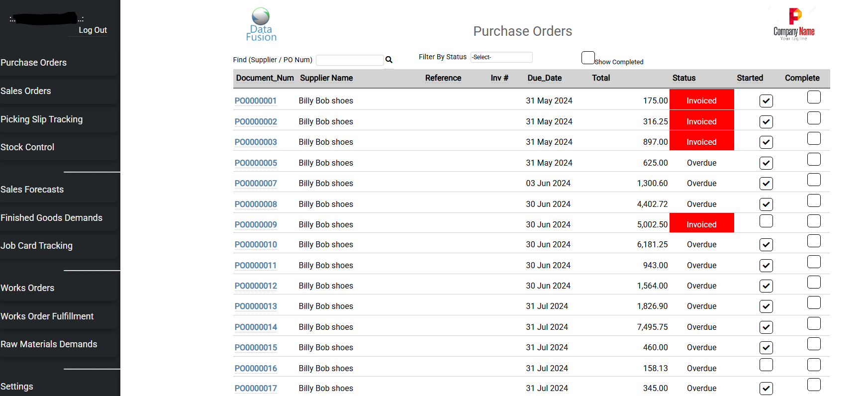This screenshot has width=868, height=396.
Task: Click the Log Out link
Action: [93, 30]
